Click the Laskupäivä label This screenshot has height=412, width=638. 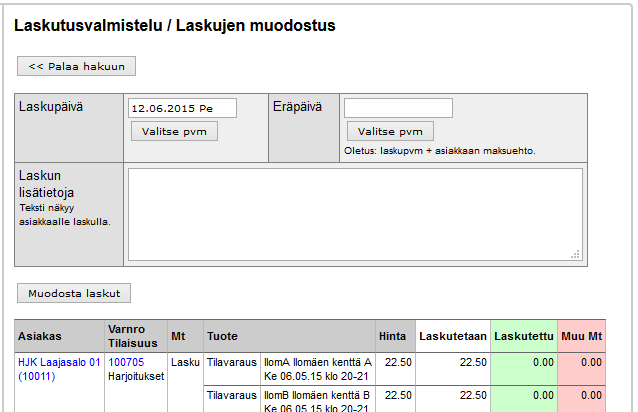pyautogui.click(x=51, y=107)
